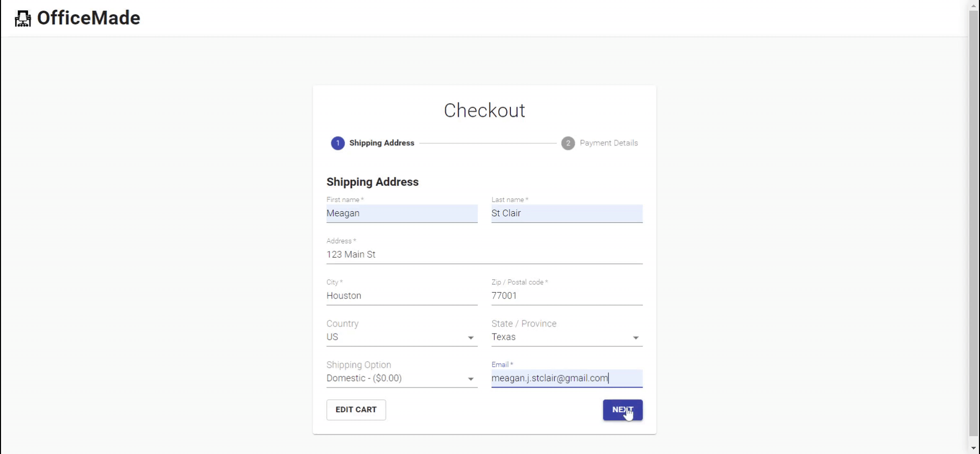Click the City field showing Houston

[402, 296]
